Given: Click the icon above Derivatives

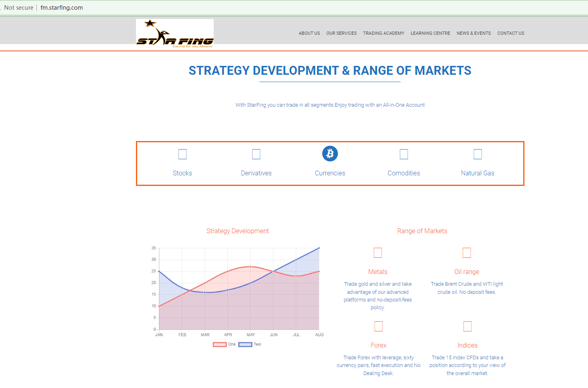Looking at the screenshot, I should [x=256, y=154].
